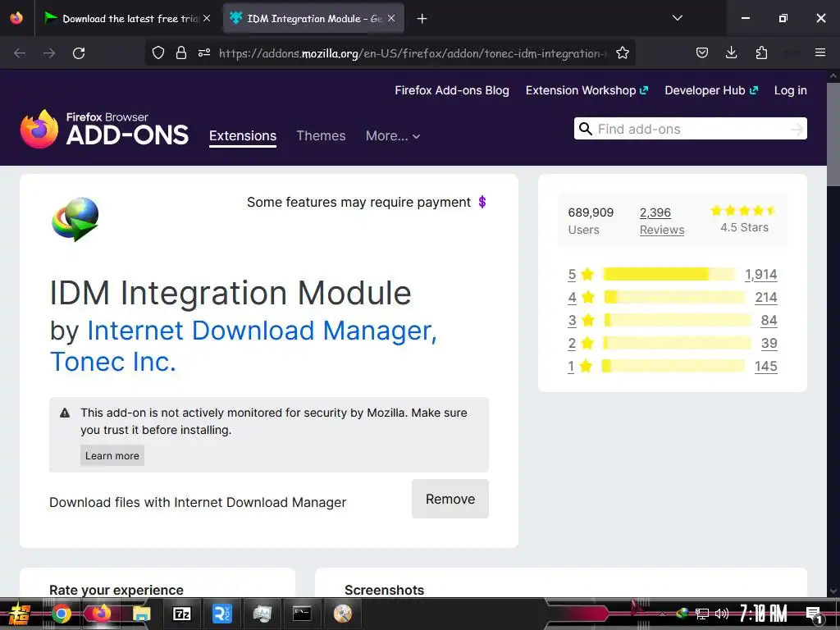
Task: Launch Google Chrome from the taskbar
Action: click(x=62, y=614)
